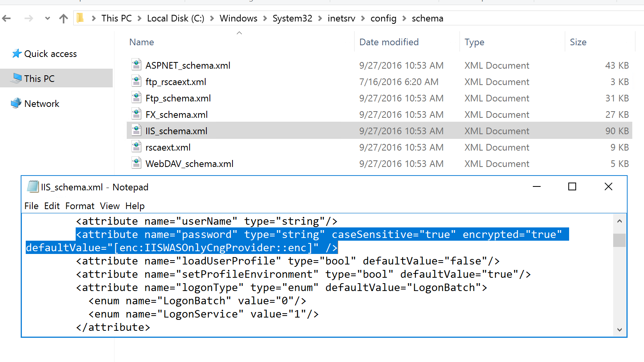
Task: Click the Back navigation arrow in Explorer
Action: [x=7, y=18]
